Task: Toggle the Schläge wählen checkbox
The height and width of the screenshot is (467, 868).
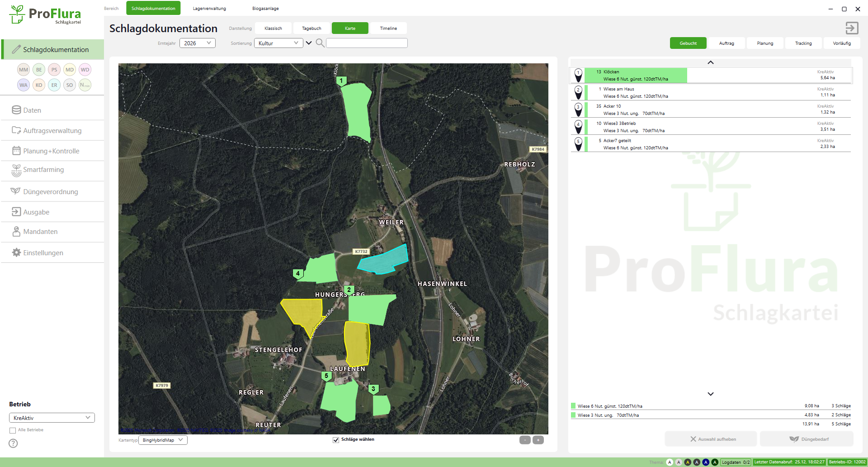Action: (336, 440)
